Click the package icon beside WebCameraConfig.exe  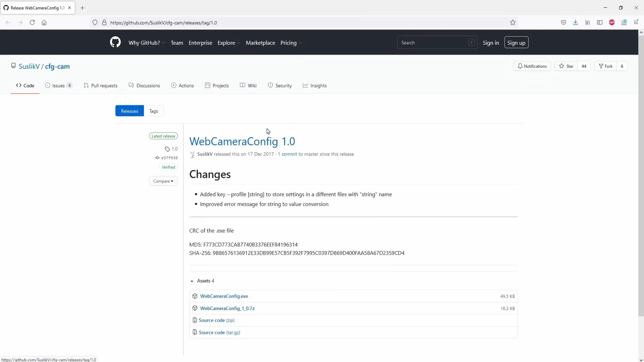click(x=195, y=296)
